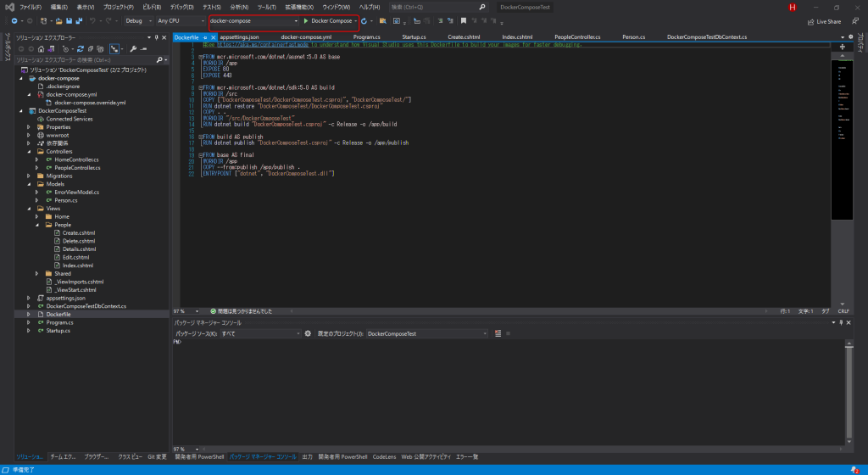The image size is (868, 475).
Task: Click the CRLF line ending indicator
Action: (843, 311)
